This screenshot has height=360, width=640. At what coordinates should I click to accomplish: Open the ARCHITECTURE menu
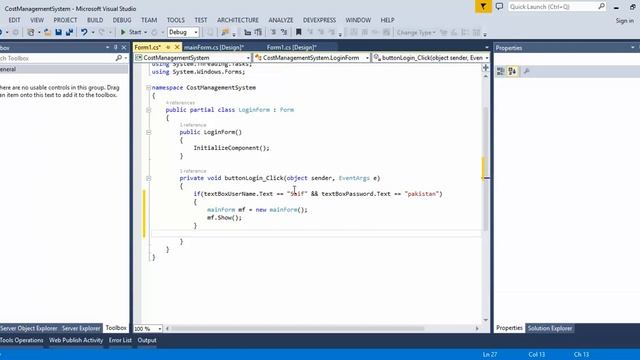pyautogui.click(x=238, y=20)
